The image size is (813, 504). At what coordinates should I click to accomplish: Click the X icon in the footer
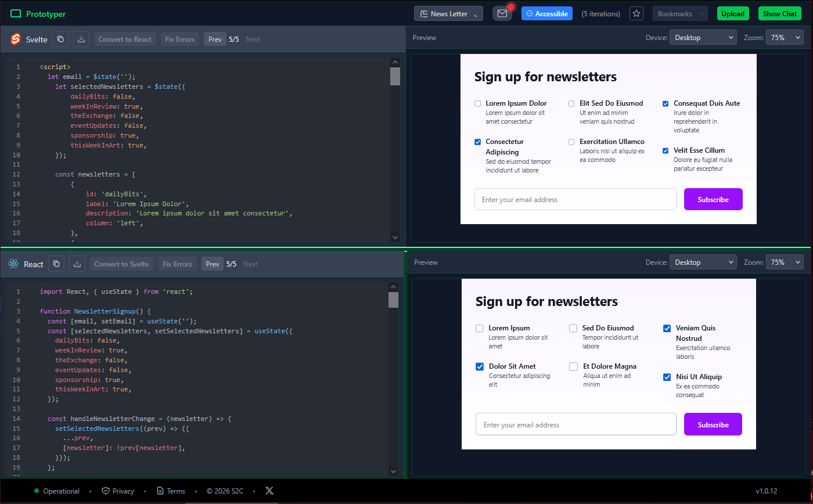[269, 491]
